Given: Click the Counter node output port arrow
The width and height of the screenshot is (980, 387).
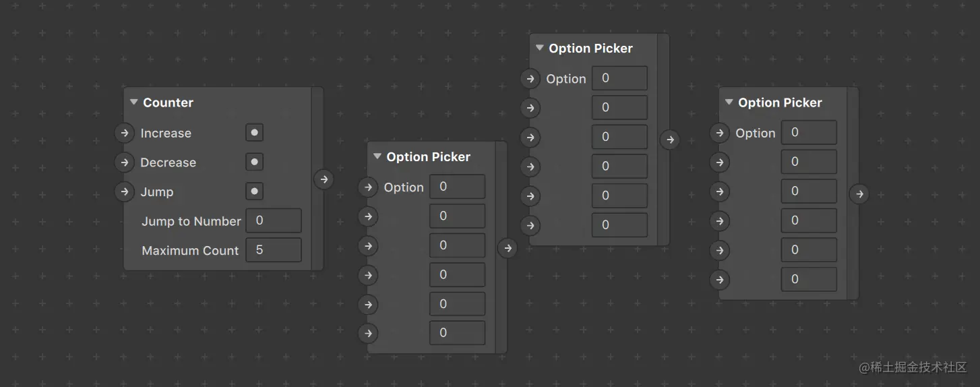Looking at the screenshot, I should click(x=324, y=179).
